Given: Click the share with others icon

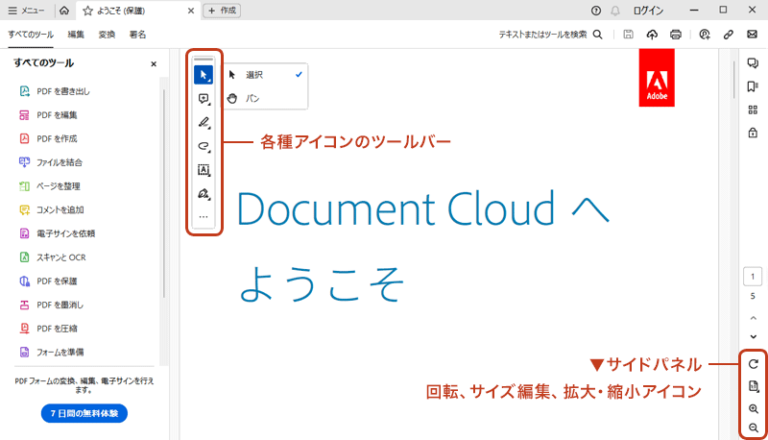Looking at the screenshot, I should (x=704, y=34).
